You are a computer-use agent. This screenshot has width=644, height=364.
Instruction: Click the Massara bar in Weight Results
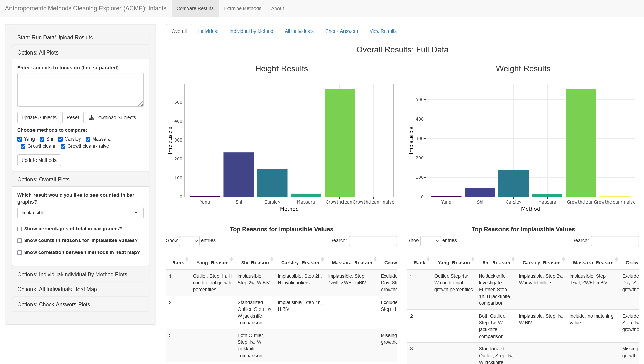547,195
